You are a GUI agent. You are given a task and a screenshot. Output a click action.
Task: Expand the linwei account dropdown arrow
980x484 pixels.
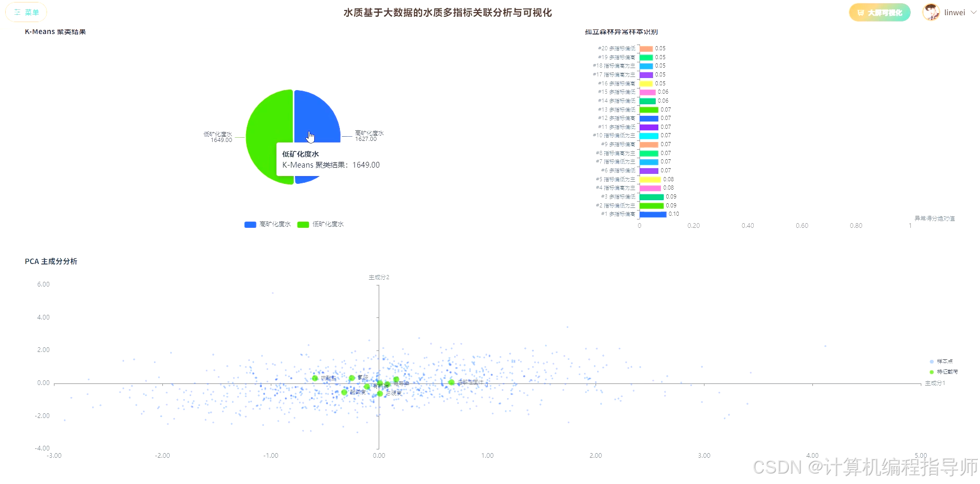point(973,13)
